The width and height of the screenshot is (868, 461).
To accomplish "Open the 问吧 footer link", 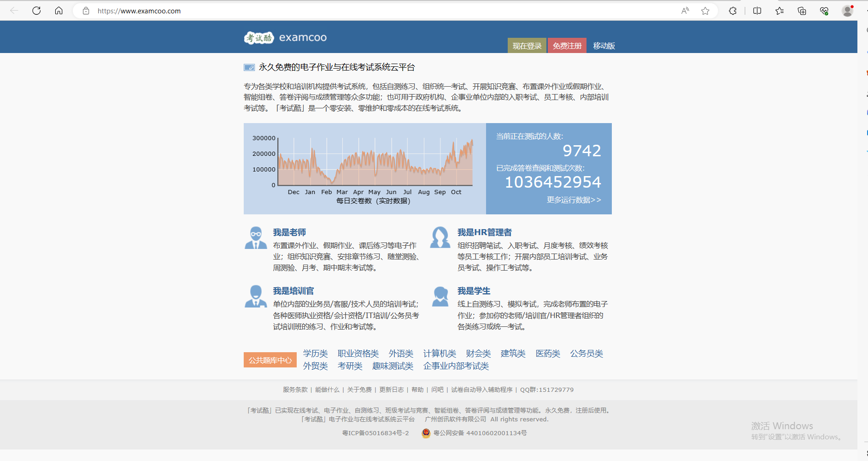I will (437, 390).
